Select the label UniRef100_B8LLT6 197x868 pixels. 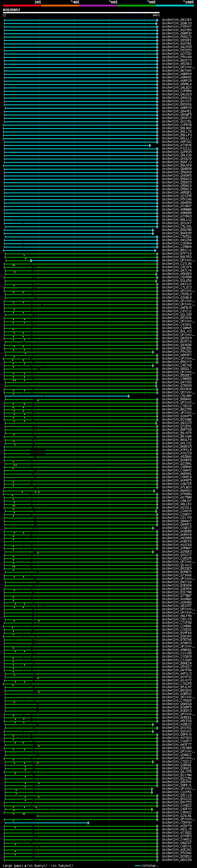[x=177, y=131]
